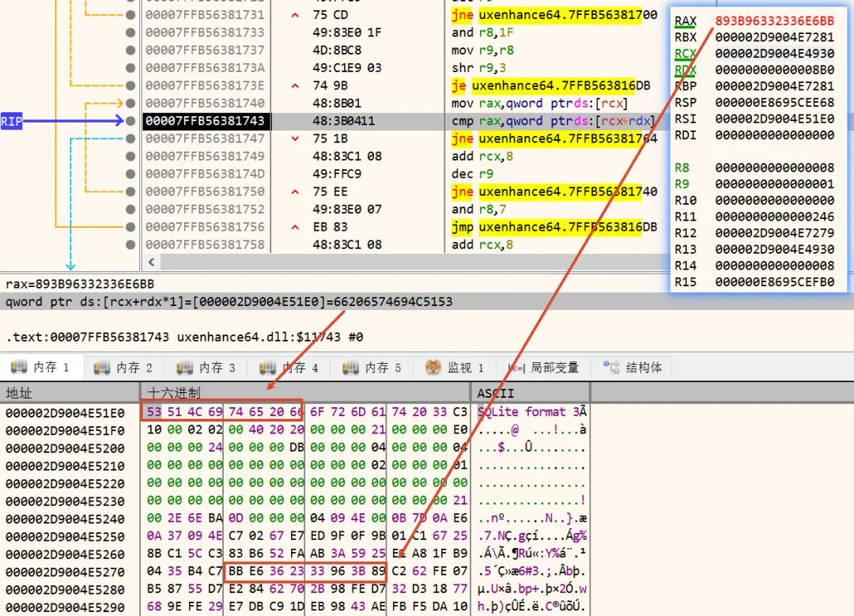
Task: Toggle breakpoint dot at address 00007FFB56381737
Action: [x=130, y=50]
